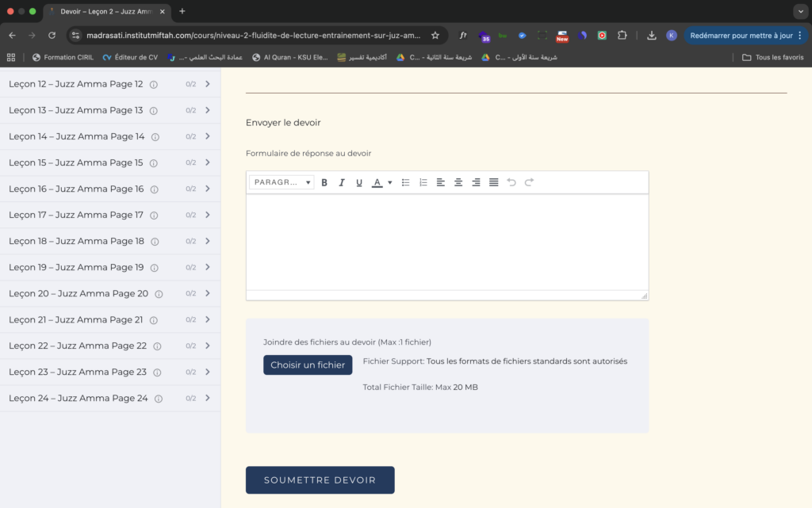Expand Leçon 12 – Juzz Amma Page 12
The image size is (812, 508).
coord(207,84)
